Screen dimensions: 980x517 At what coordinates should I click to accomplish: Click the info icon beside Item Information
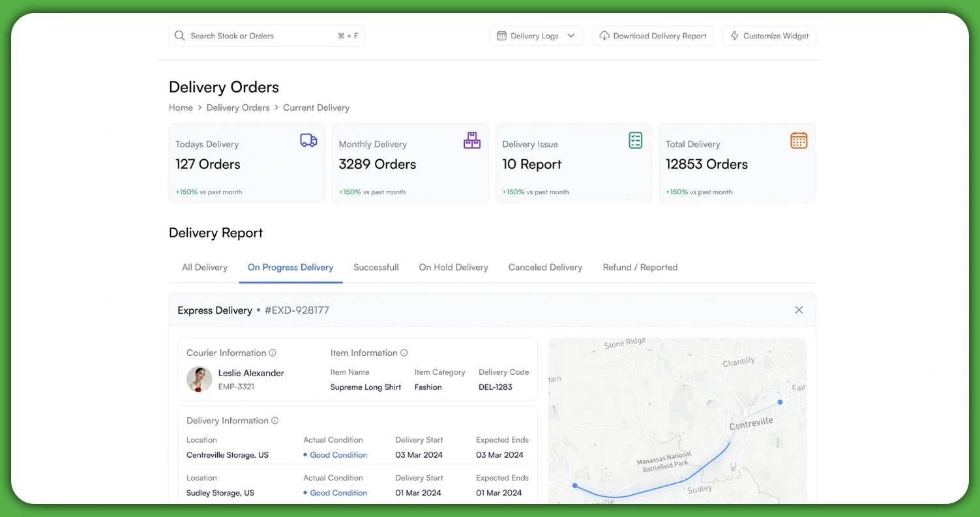(403, 352)
